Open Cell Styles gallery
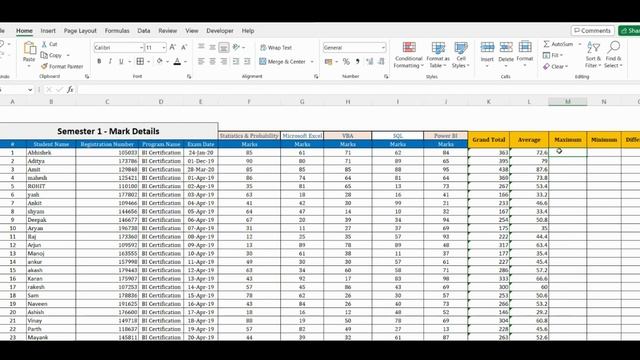Screen dimensions: 640x360 461,54
